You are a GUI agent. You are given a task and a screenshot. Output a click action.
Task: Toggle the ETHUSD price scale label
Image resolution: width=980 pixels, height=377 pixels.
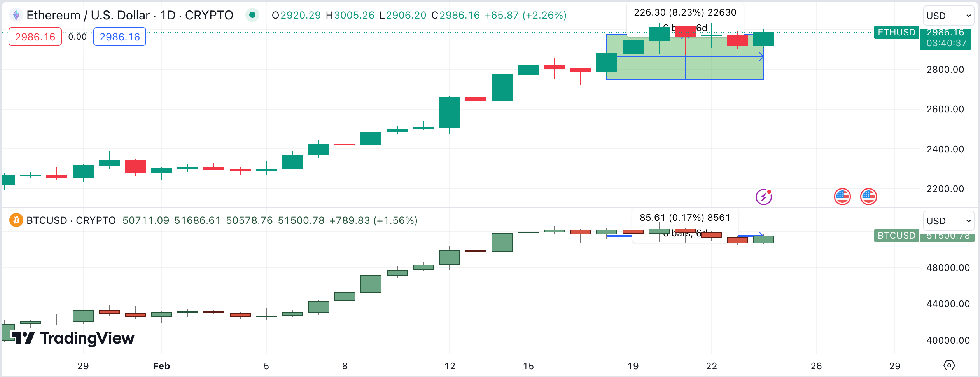click(896, 32)
